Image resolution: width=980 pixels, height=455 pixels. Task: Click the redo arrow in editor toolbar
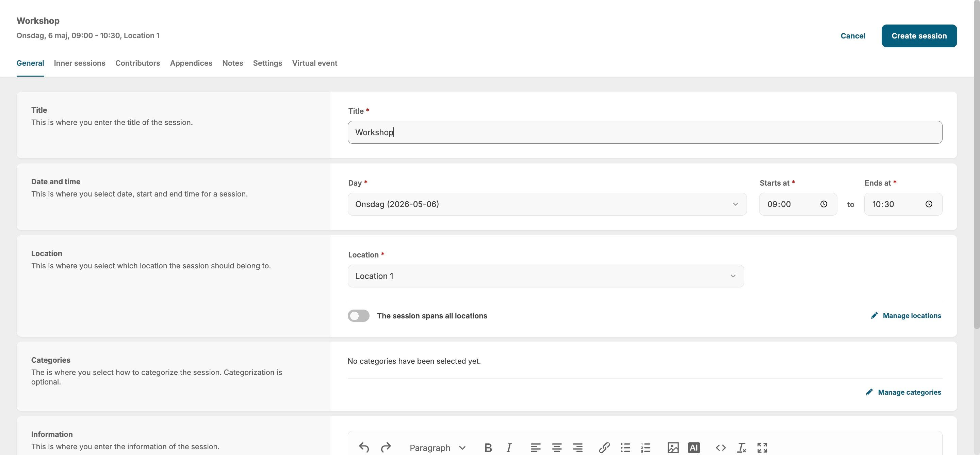386,448
